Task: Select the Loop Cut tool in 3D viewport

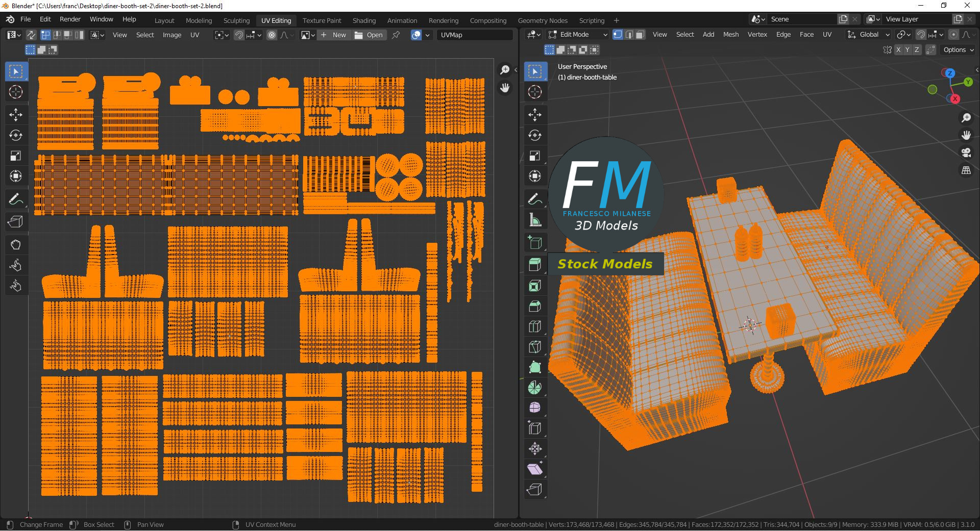Action: pos(535,326)
